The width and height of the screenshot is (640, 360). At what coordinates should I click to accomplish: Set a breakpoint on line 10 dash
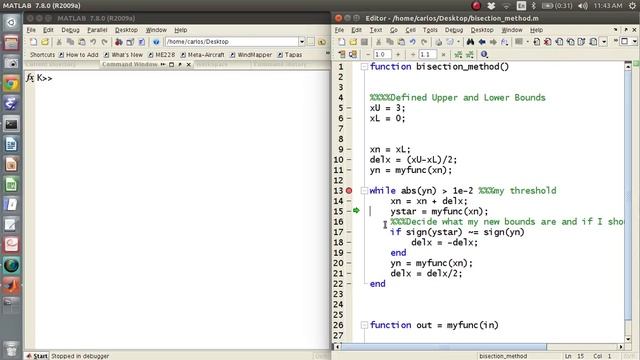[x=349, y=160]
